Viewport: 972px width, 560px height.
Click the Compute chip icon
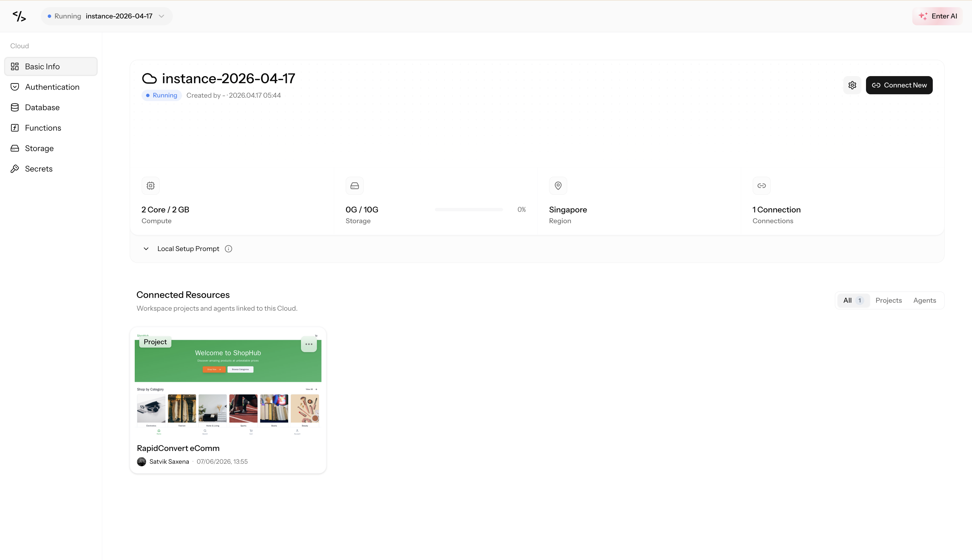(151, 186)
